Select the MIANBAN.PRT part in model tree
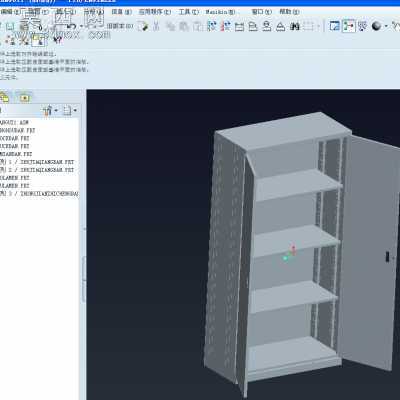 16,154
